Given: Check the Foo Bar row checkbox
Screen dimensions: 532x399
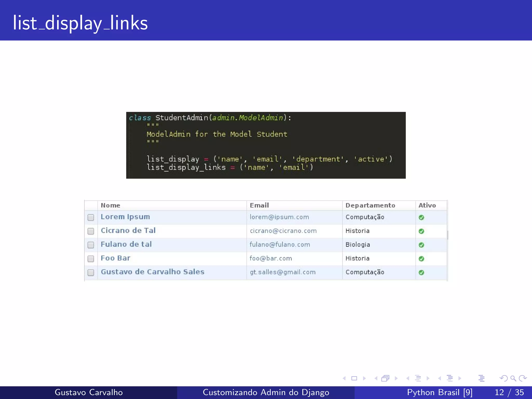Looking at the screenshot, I should point(91,259).
